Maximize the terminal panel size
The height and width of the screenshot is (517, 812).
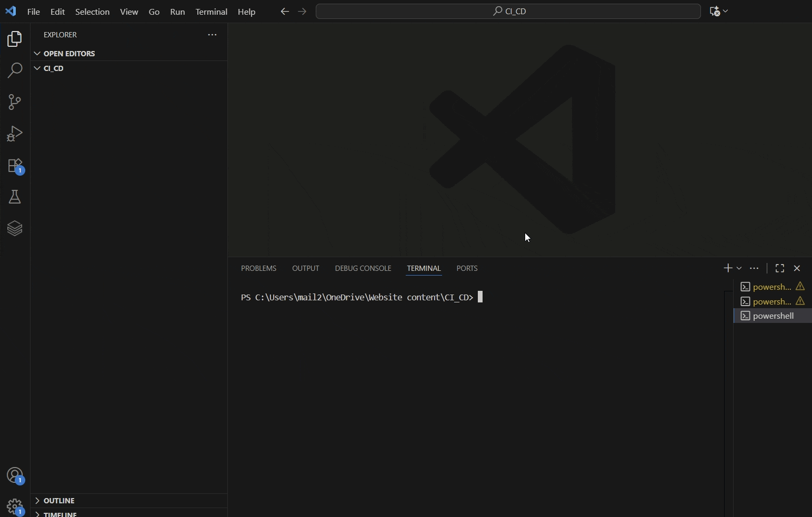780,268
